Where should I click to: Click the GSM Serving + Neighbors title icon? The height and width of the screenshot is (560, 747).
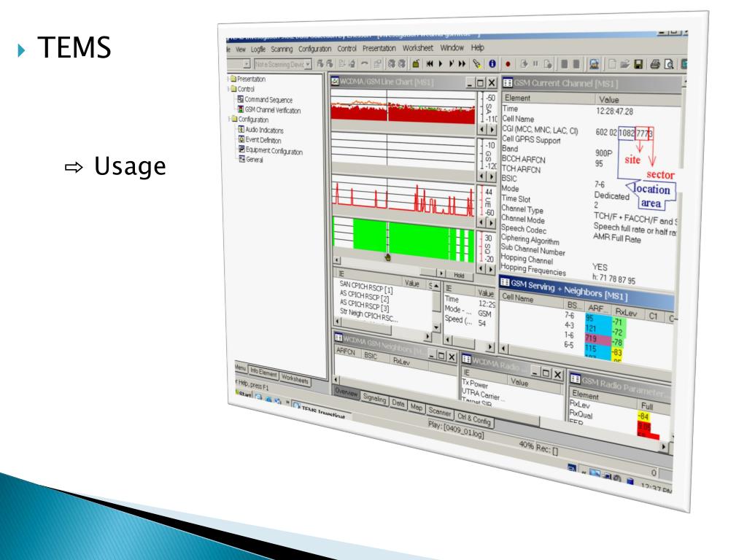pyautogui.click(x=505, y=282)
